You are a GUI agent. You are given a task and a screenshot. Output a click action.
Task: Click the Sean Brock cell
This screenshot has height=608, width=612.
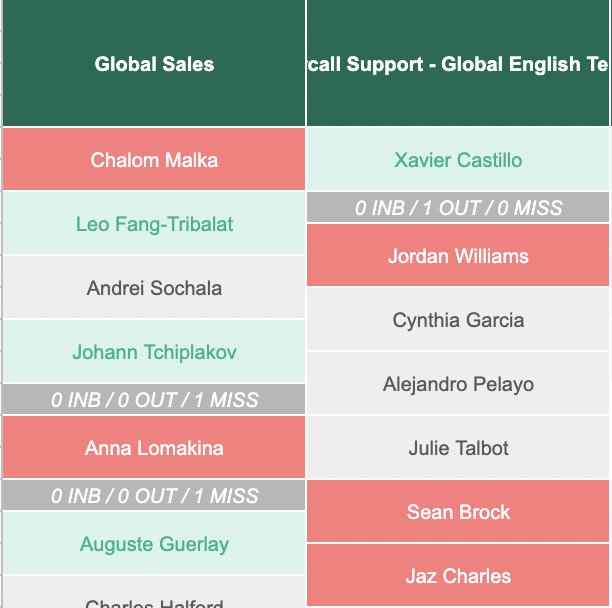click(459, 512)
